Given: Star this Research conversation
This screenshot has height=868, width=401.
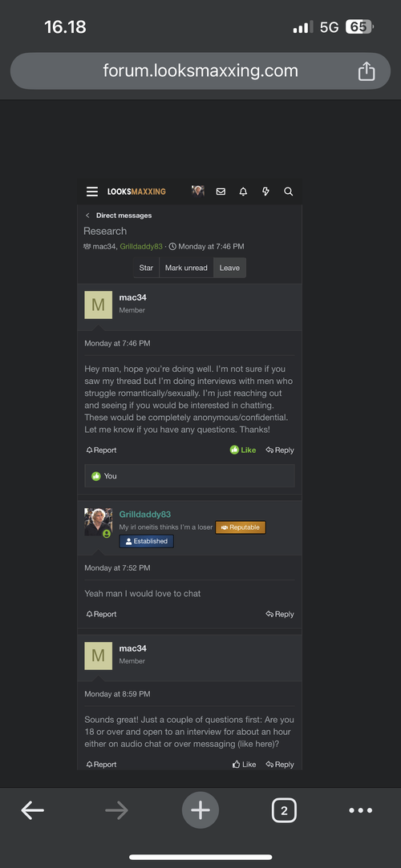Looking at the screenshot, I should (146, 268).
